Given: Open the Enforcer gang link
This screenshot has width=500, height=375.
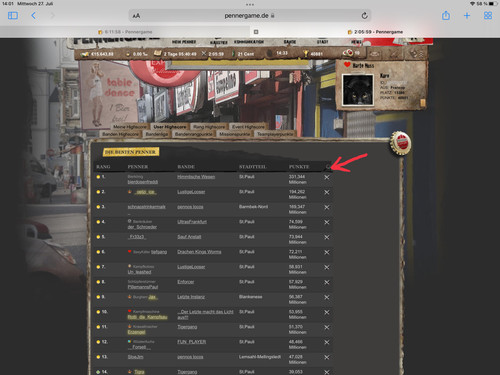Looking at the screenshot, I should point(186,282).
